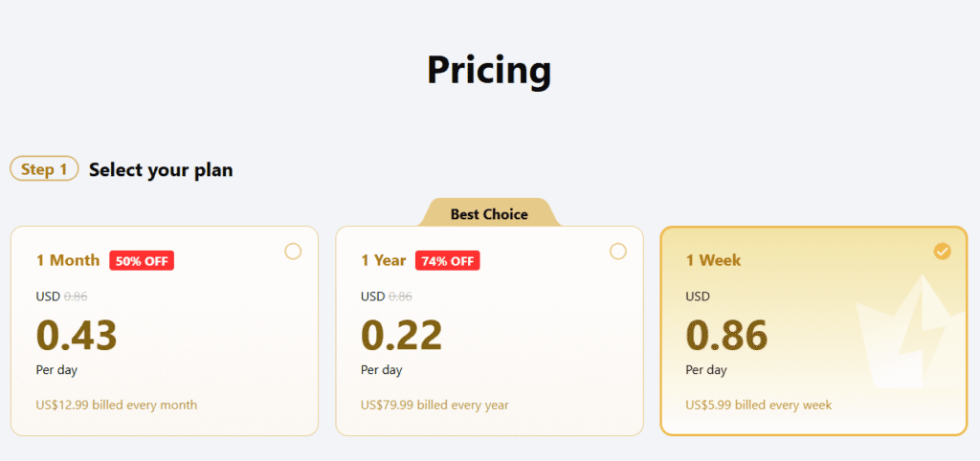This screenshot has height=461, width=980.
Task: Click the Pricing page title
Action: click(489, 70)
